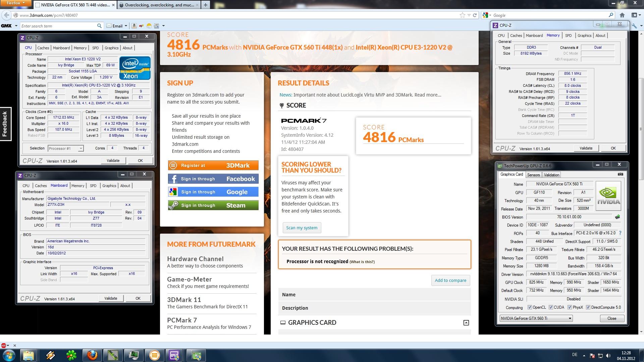Click the Adblock icon in the status bar
644x362 pixels.
point(4,345)
